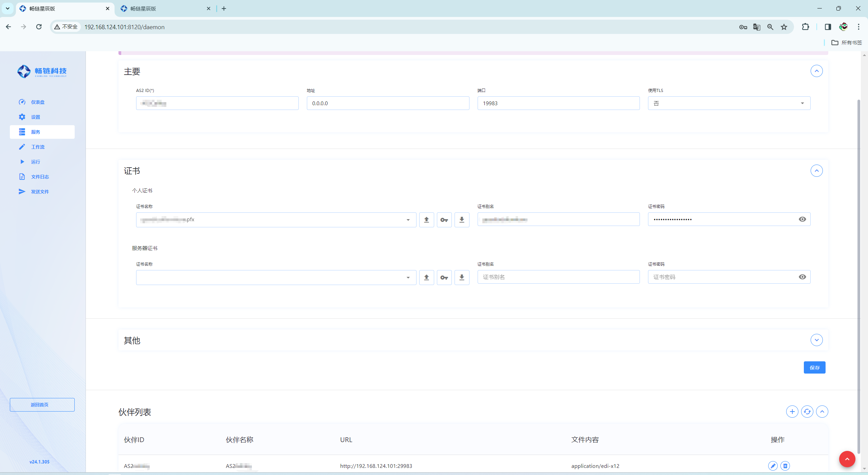Click the 端口 input field
Viewport: 868px width, 475px height.
point(558,103)
